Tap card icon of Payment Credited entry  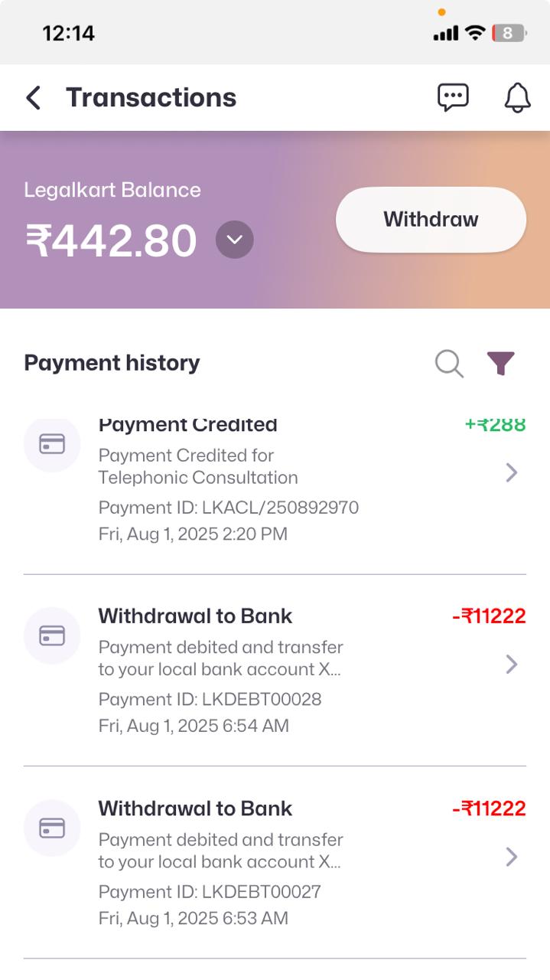pos(52,444)
